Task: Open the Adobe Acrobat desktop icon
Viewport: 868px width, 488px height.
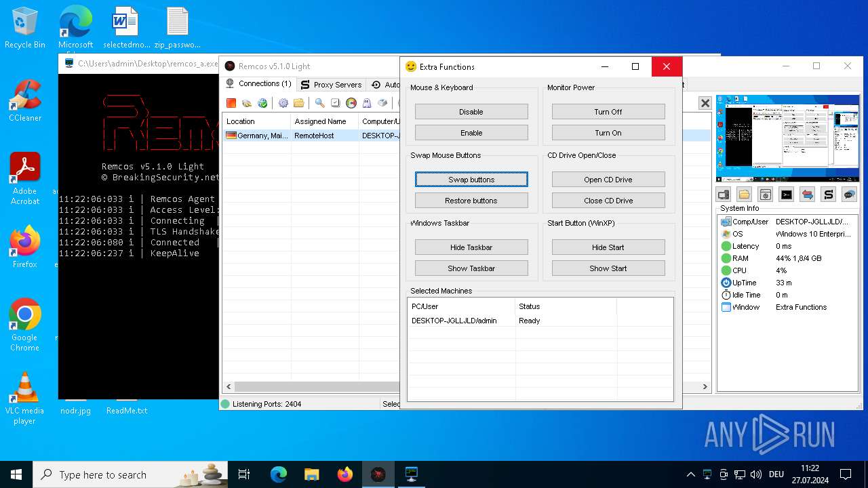Action: pyautogui.click(x=25, y=179)
